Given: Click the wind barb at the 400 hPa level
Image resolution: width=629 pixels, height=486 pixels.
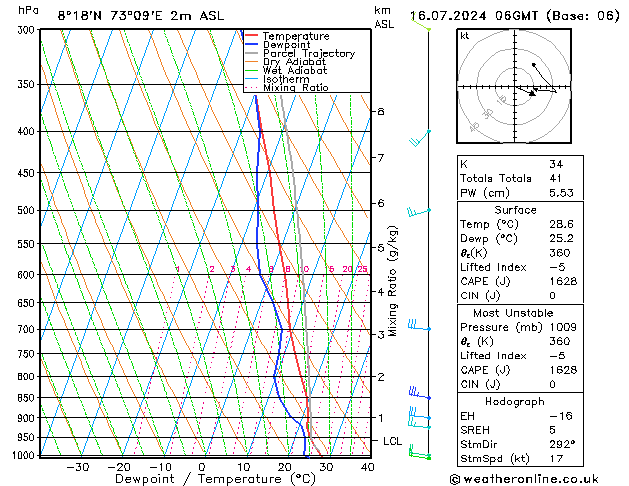Looking at the screenshot, I should pyautogui.click(x=420, y=138).
